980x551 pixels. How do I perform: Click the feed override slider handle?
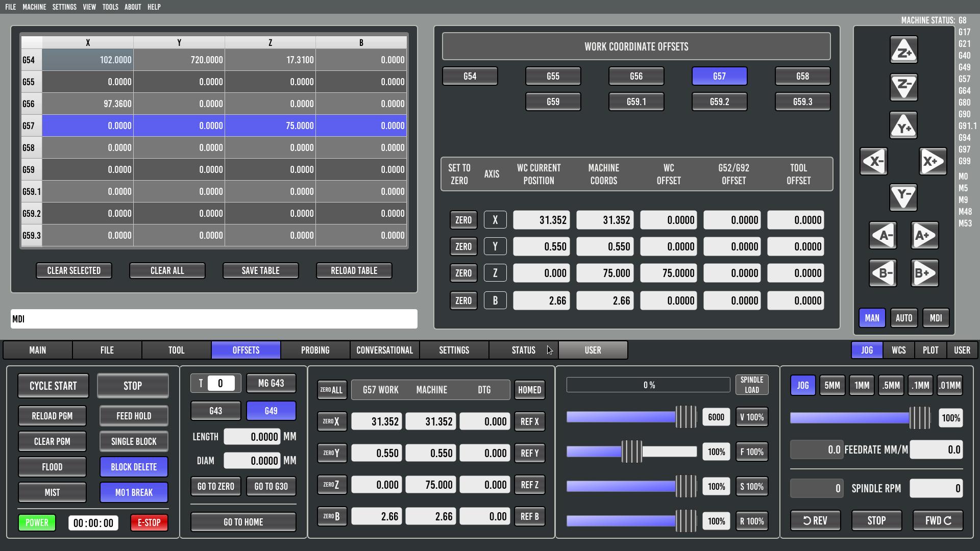click(x=632, y=452)
